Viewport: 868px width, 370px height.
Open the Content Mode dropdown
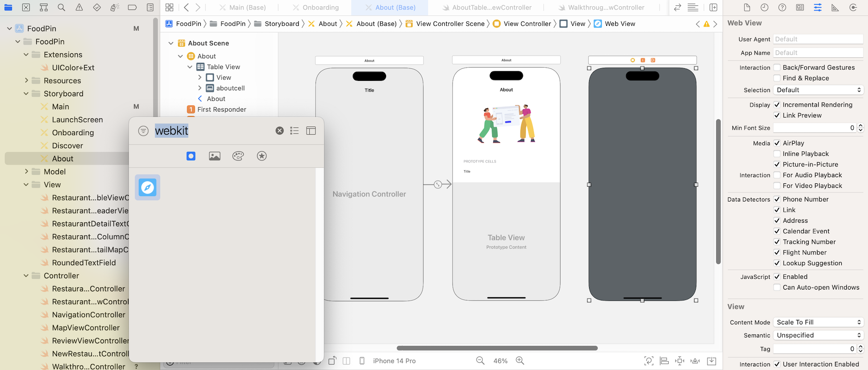click(818, 322)
